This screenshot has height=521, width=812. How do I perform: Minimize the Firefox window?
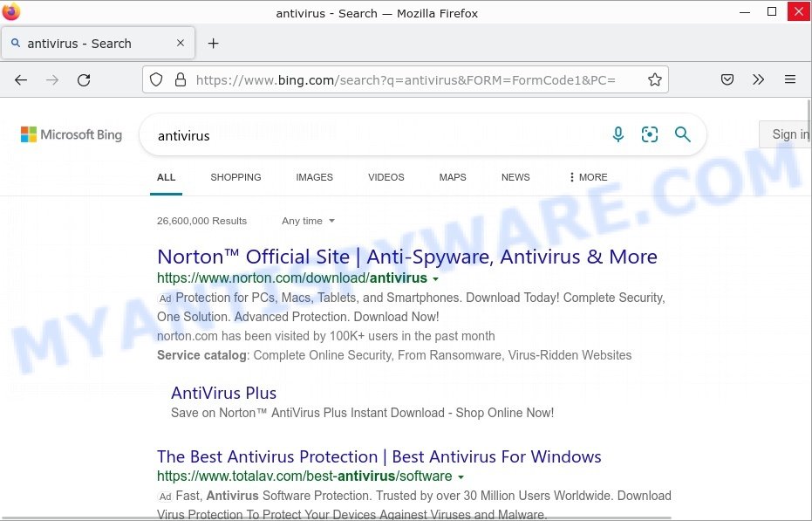[745, 11]
